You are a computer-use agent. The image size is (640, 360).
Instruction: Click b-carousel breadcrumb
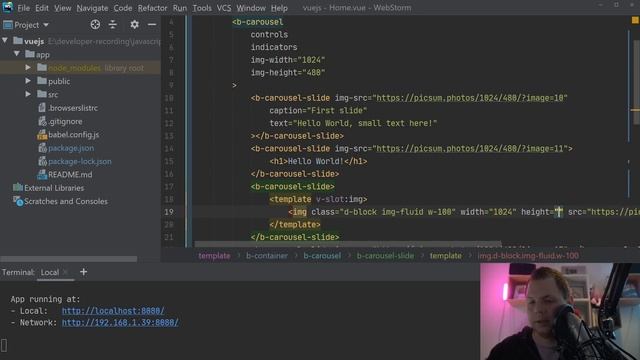point(322,256)
